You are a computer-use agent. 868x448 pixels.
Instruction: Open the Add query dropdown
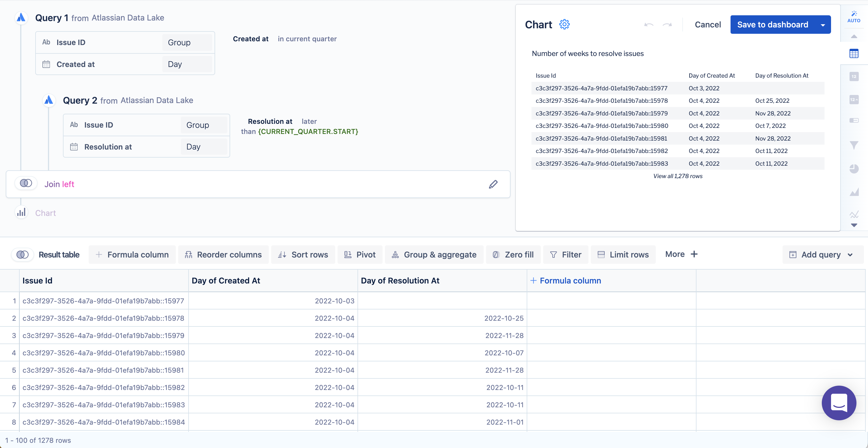pos(822,255)
